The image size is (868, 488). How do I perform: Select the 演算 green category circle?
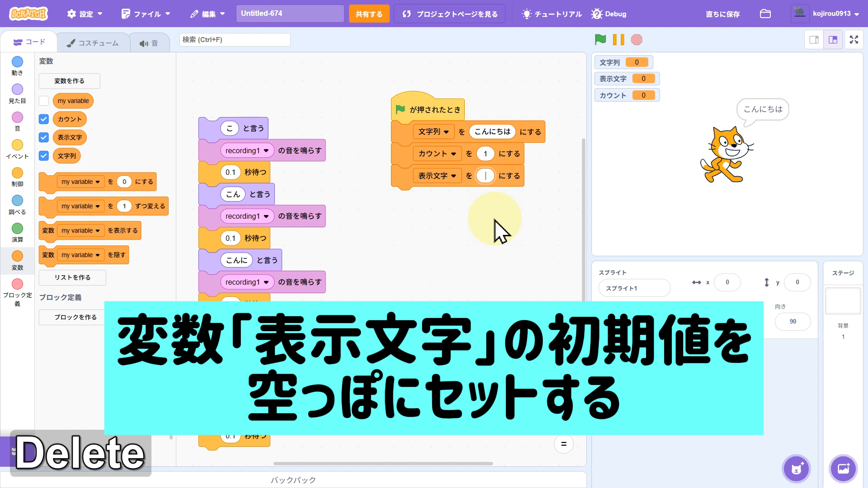pyautogui.click(x=17, y=229)
